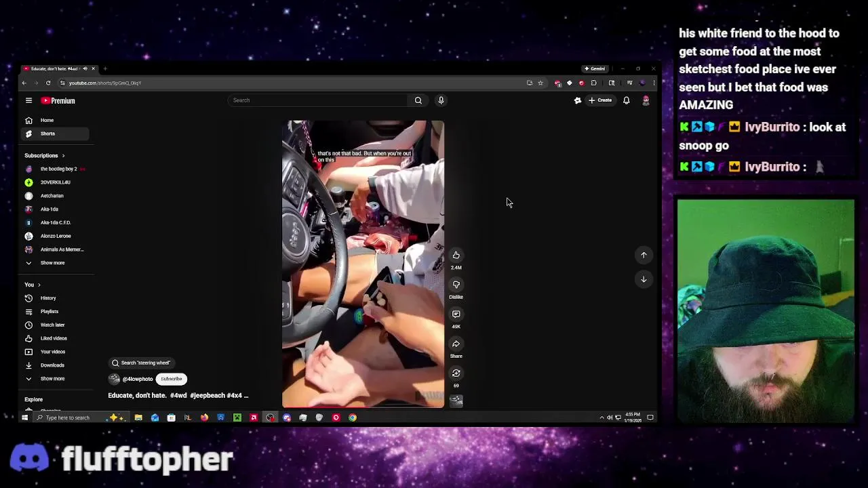The width and height of the screenshot is (868, 488).
Task: Open the Chrome three-dot menu
Action: tap(654, 83)
